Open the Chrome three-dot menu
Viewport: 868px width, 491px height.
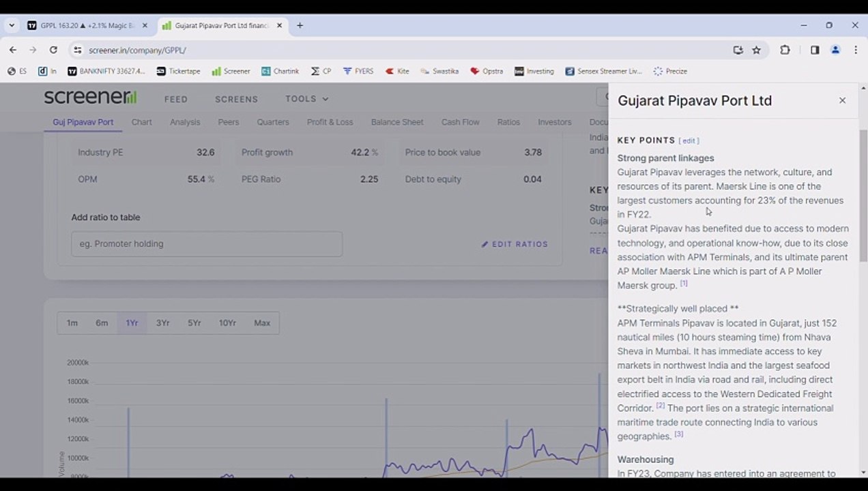[x=856, y=50]
